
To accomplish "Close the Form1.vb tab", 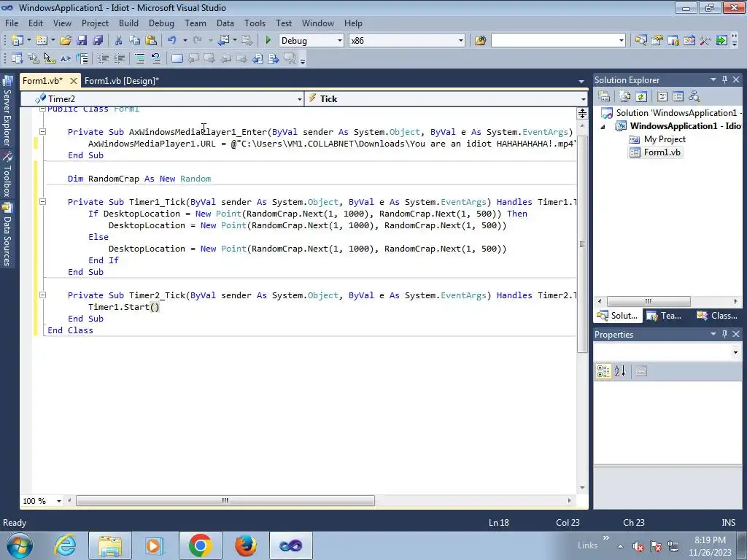I will (74, 81).
